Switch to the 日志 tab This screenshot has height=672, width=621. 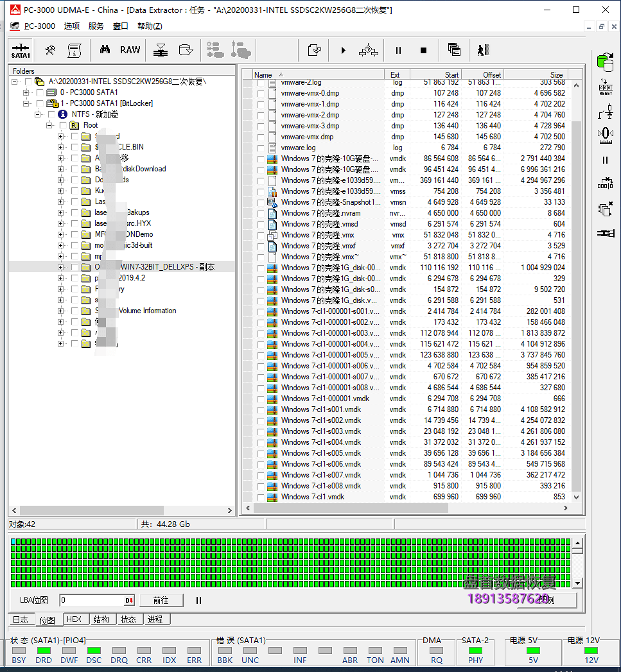pos(20,619)
